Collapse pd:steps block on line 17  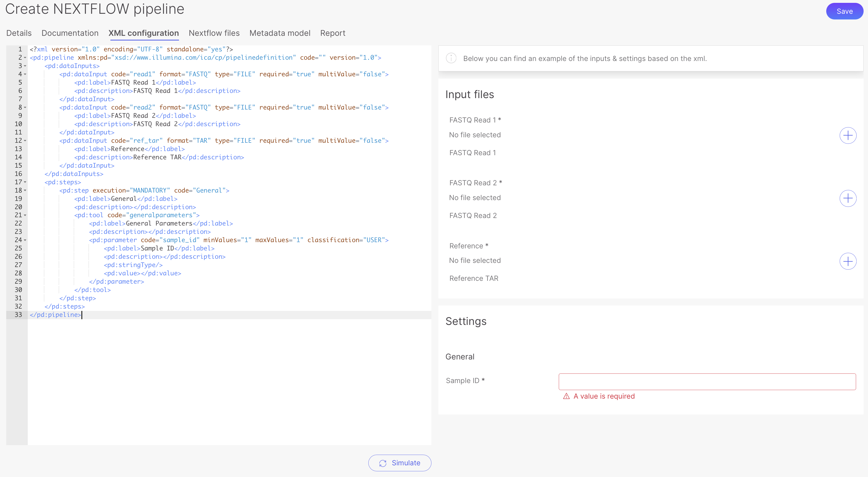point(25,182)
